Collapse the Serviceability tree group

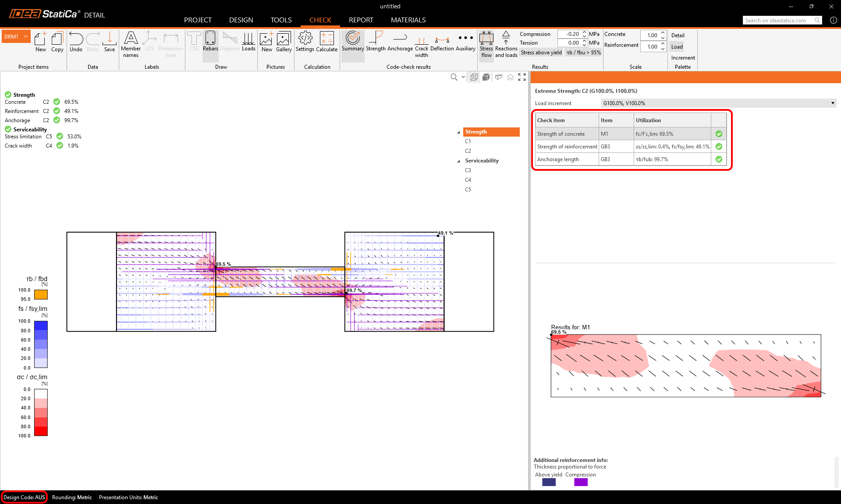pos(459,161)
